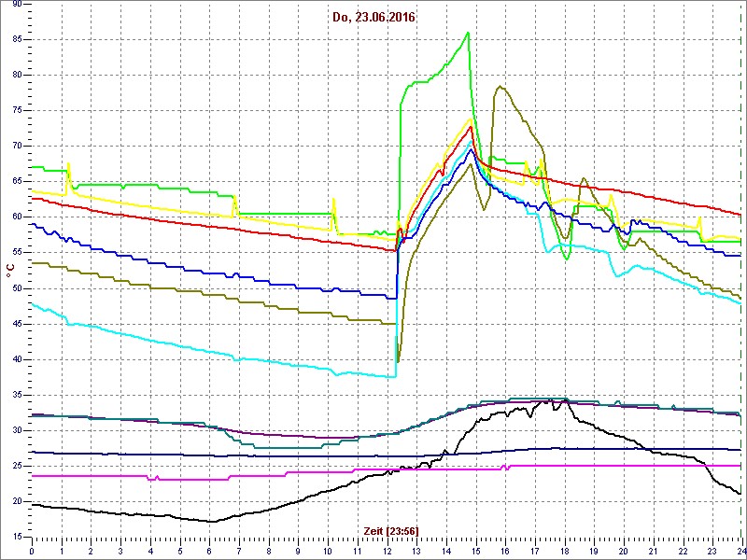Click hour 10 on the time axis
The image size is (747, 560).
[x=328, y=550]
